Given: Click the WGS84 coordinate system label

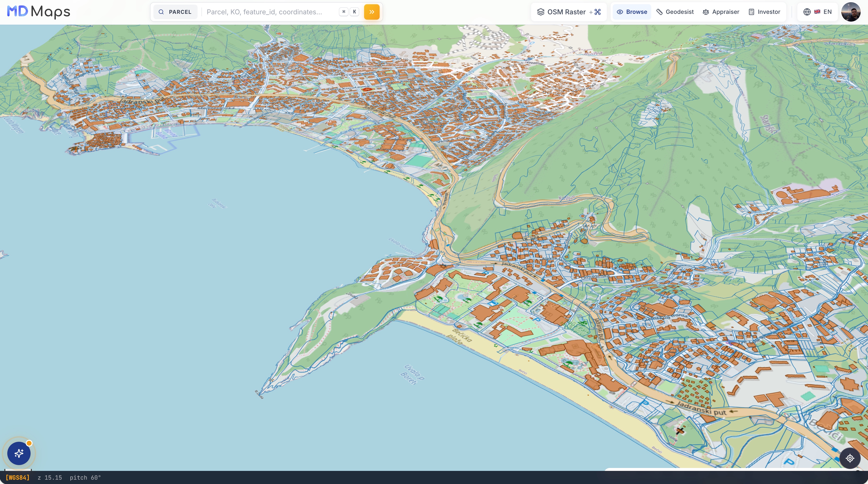Looking at the screenshot, I should pos(17,478).
